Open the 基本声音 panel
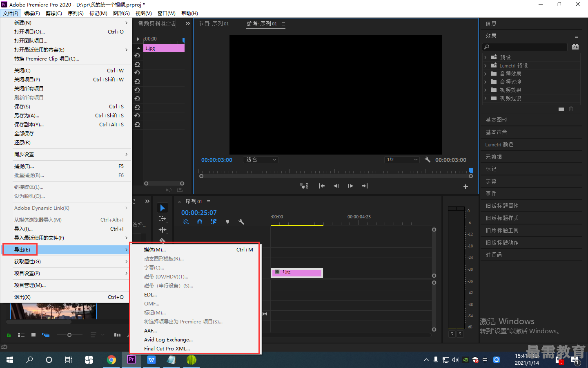 coord(496,132)
